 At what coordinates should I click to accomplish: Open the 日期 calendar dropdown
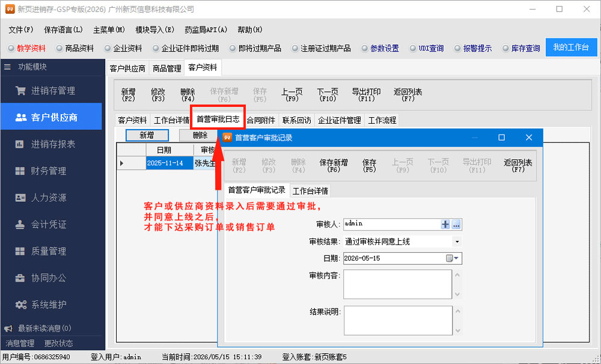453,258
